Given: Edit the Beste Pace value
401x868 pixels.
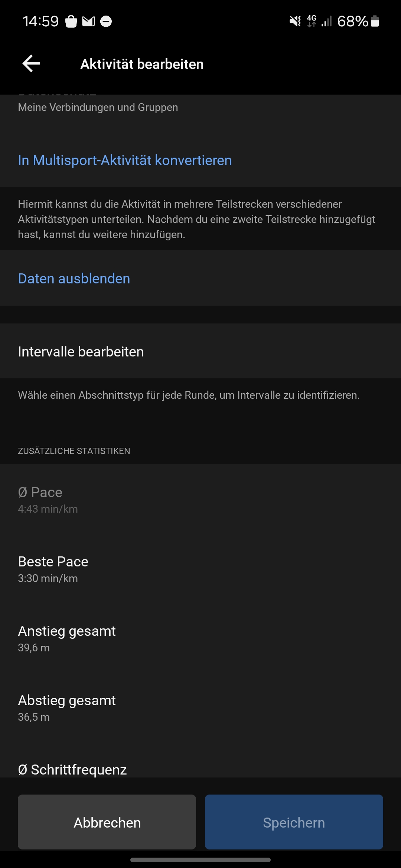Looking at the screenshot, I should click(x=200, y=569).
